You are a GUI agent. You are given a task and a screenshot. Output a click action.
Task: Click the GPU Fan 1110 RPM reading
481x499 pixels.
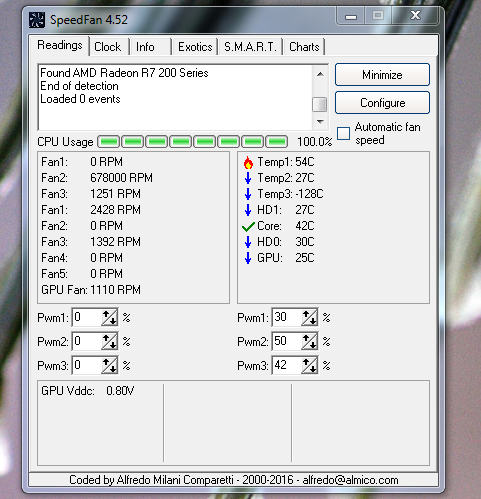[91, 290]
